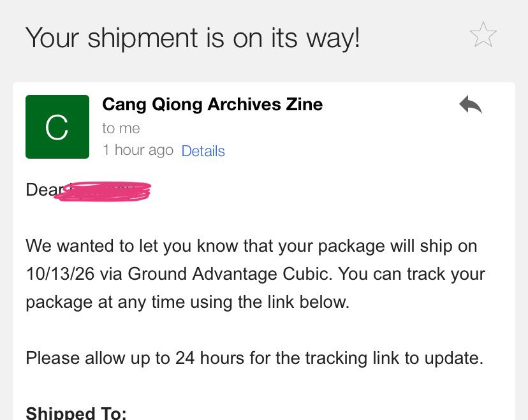Tap the reply arrow icon

(471, 105)
